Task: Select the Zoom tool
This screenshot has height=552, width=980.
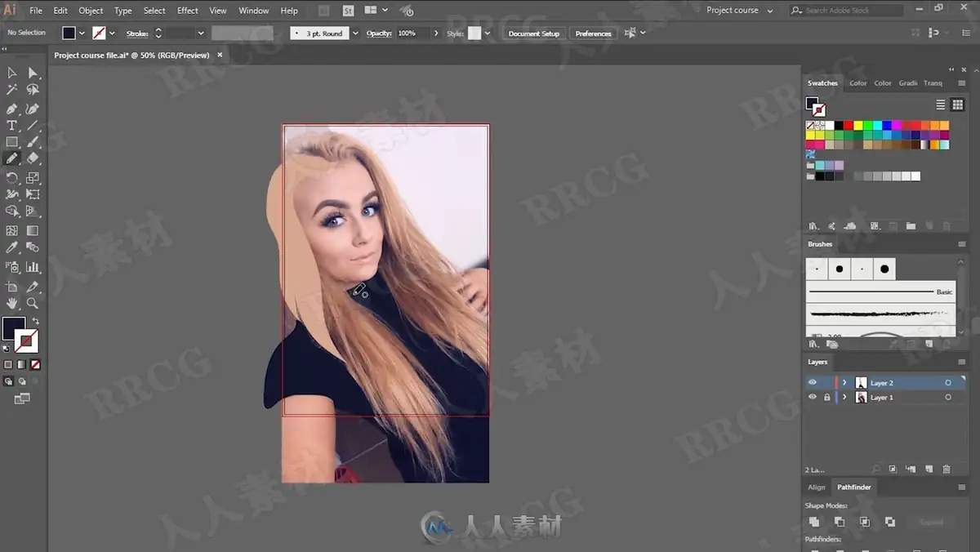Action: coord(33,303)
